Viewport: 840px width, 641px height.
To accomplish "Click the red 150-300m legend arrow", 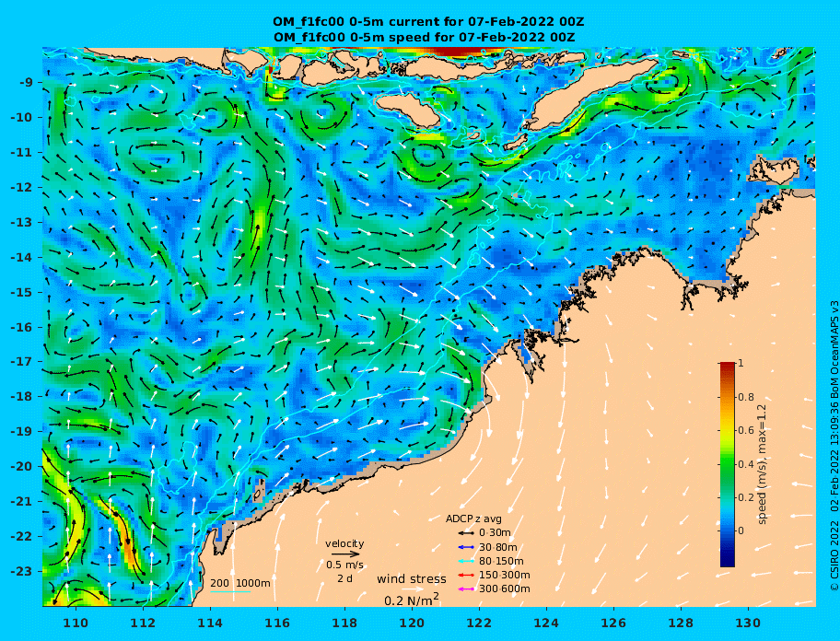I will [466, 575].
